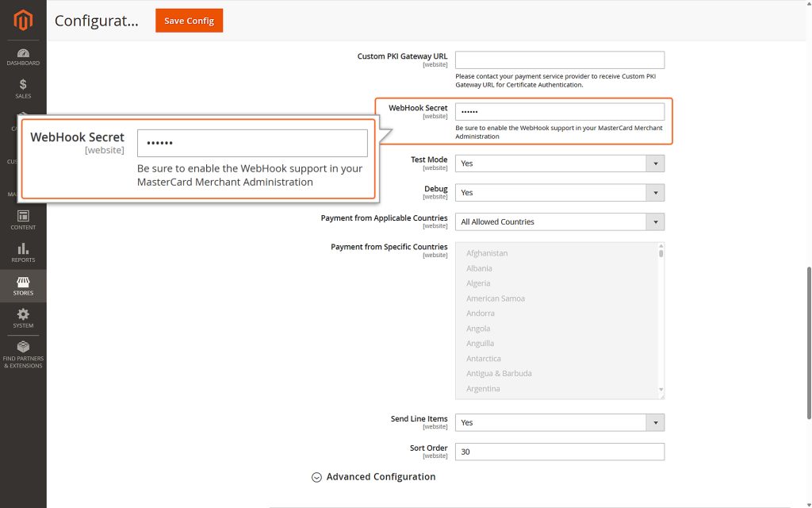Screen dimensions: 812x508
Task: Click the Reports sidebar icon
Action: (23, 254)
